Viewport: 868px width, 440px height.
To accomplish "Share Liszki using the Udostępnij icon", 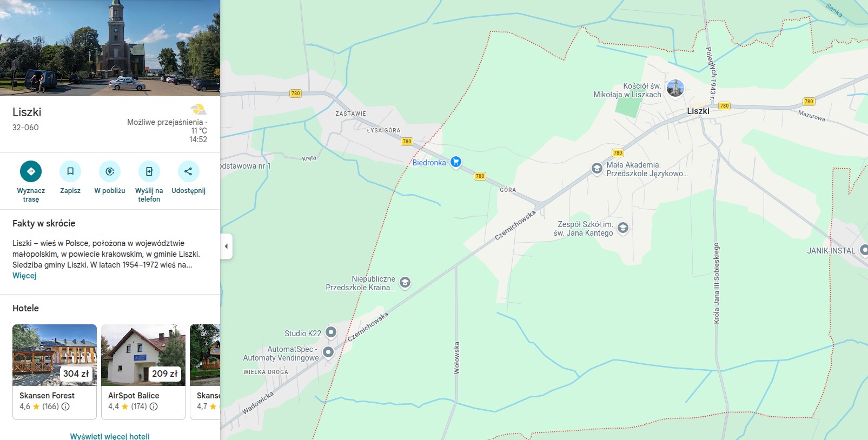I will click(x=188, y=171).
